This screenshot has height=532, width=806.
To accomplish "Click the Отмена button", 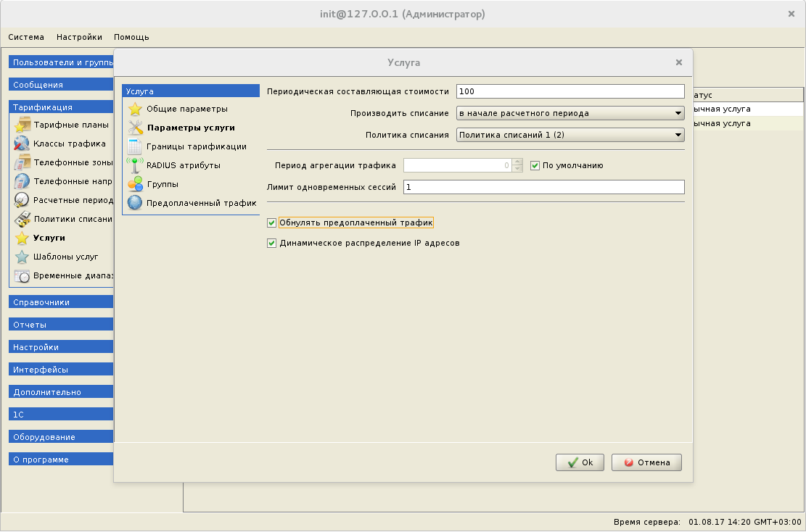I will [x=646, y=462].
